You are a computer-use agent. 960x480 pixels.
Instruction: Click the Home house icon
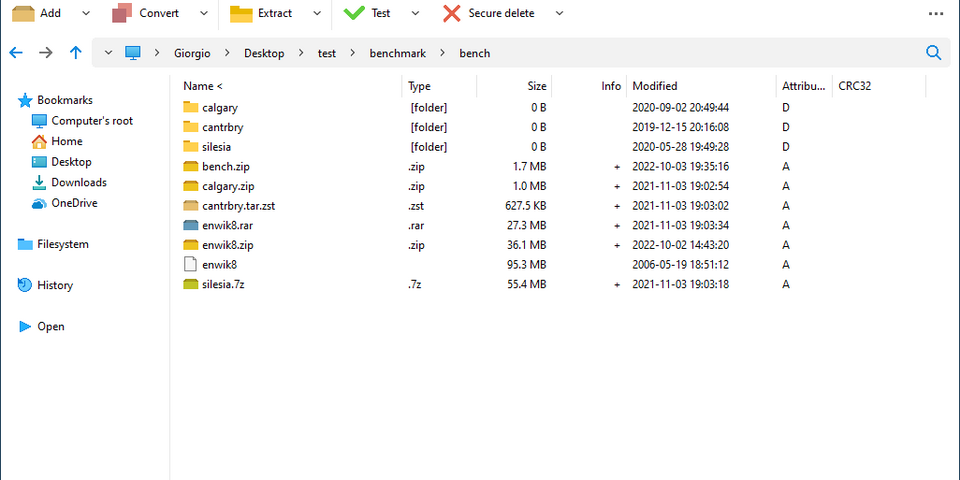pyautogui.click(x=39, y=141)
